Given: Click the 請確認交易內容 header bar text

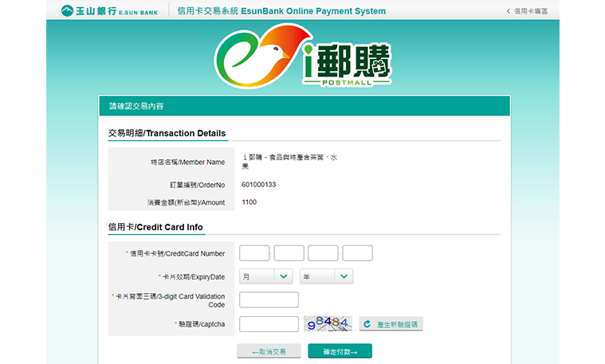Looking at the screenshot, I should click(136, 106).
